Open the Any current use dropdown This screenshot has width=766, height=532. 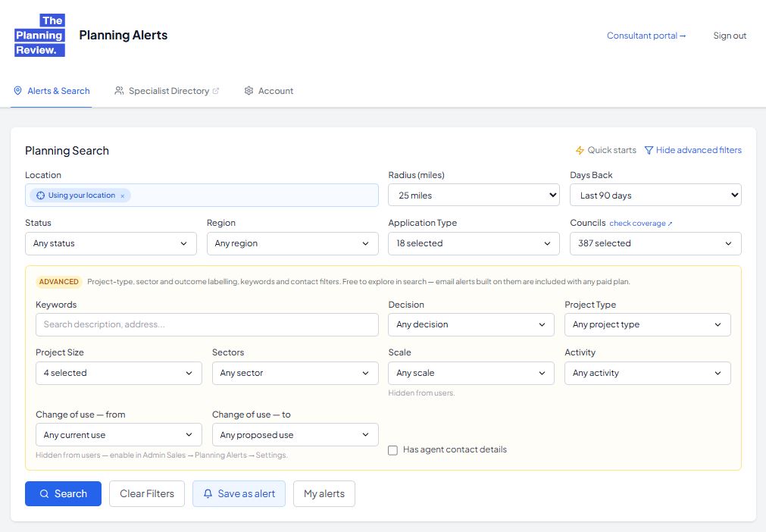click(x=119, y=435)
